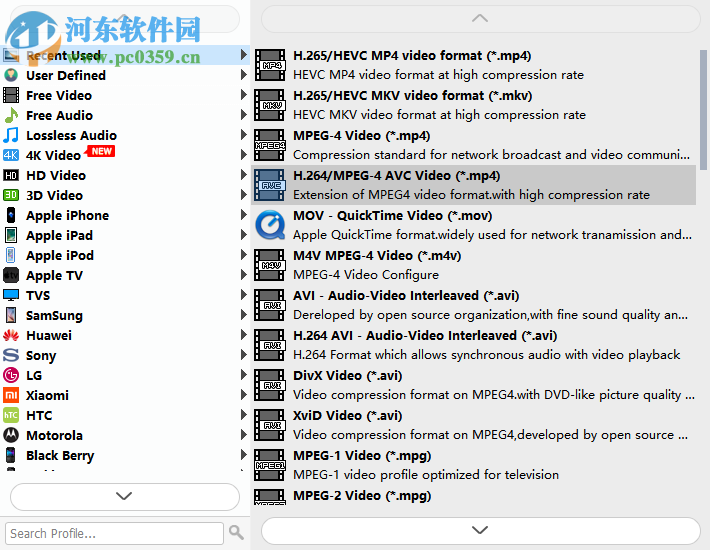The height and width of the screenshot is (550, 710).
Task: Select XviD Video (*.avi) format
Action: pyautogui.click(x=474, y=425)
